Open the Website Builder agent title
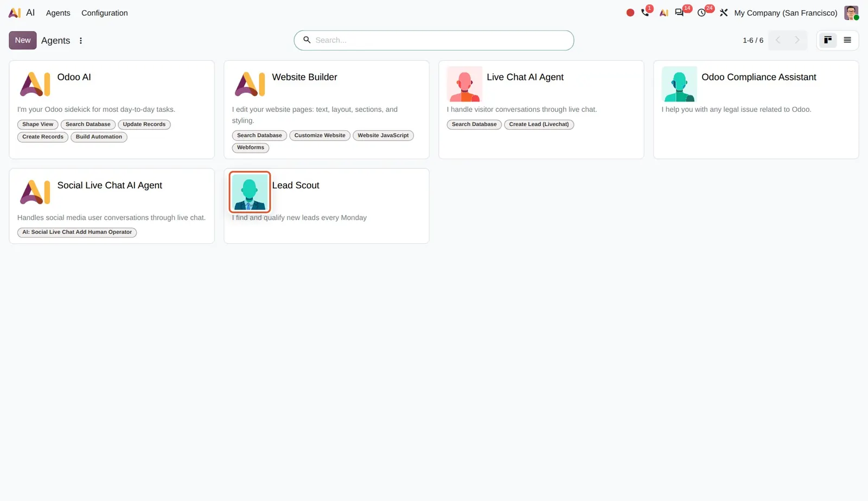This screenshot has height=501, width=868. pos(304,77)
